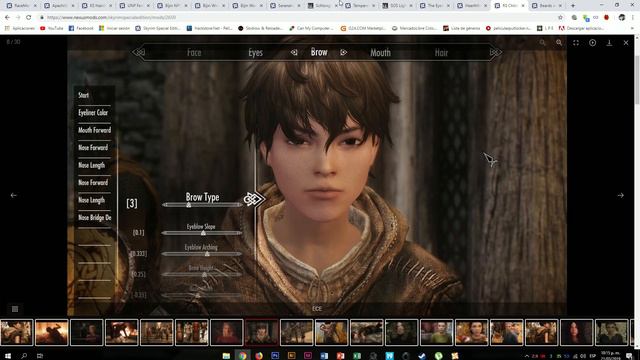This screenshot has width=640, height=360.
Task: Open the Facebook bookmark
Action: (x=81, y=28)
